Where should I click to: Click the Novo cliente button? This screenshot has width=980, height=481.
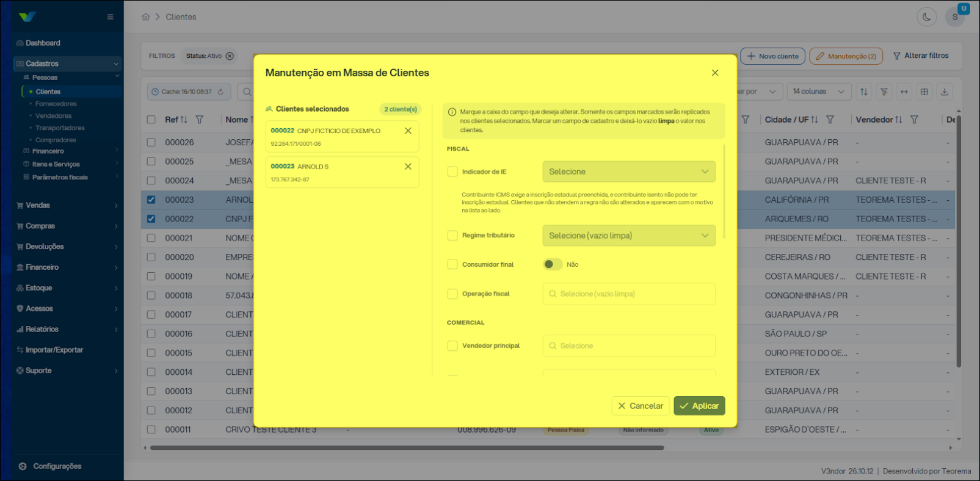tap(773, 56)
